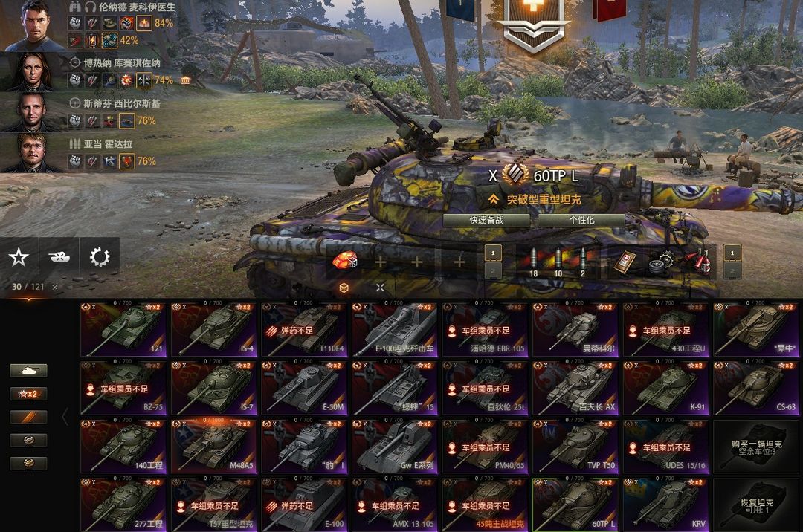The height and width of the screenshot is (532, 803).
Task: Switch to consumables loadout 1 tab
Action: click(732, 253)
